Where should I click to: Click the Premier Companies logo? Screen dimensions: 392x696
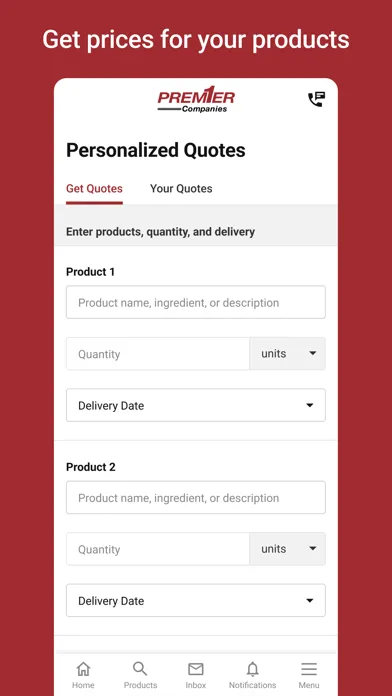[196, 99]
